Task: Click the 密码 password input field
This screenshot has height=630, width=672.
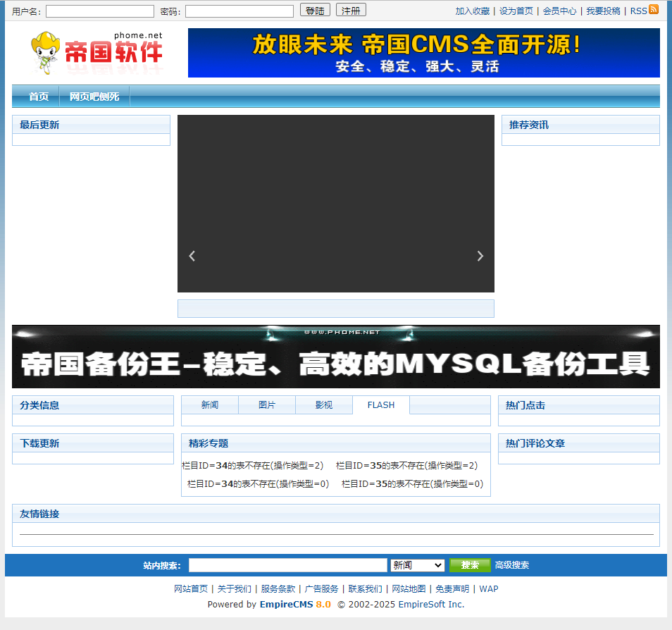Action: 239,11
